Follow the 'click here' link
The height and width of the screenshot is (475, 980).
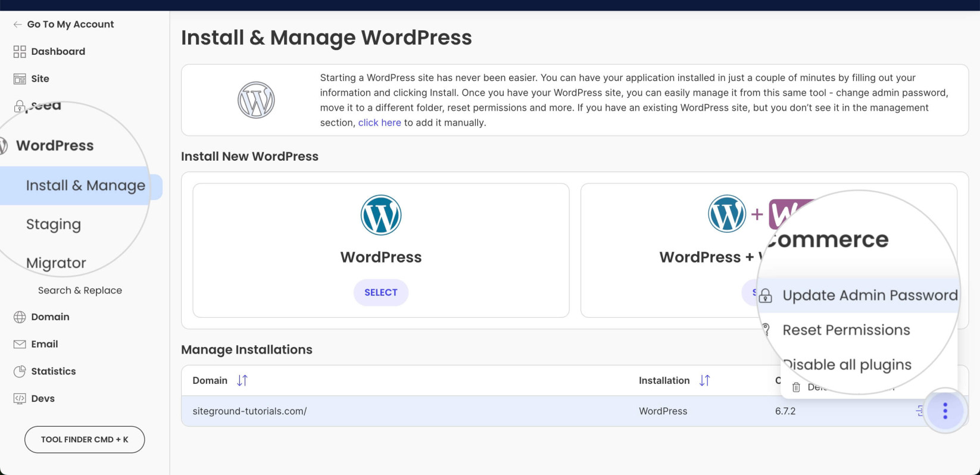click(x=380, y=123)
